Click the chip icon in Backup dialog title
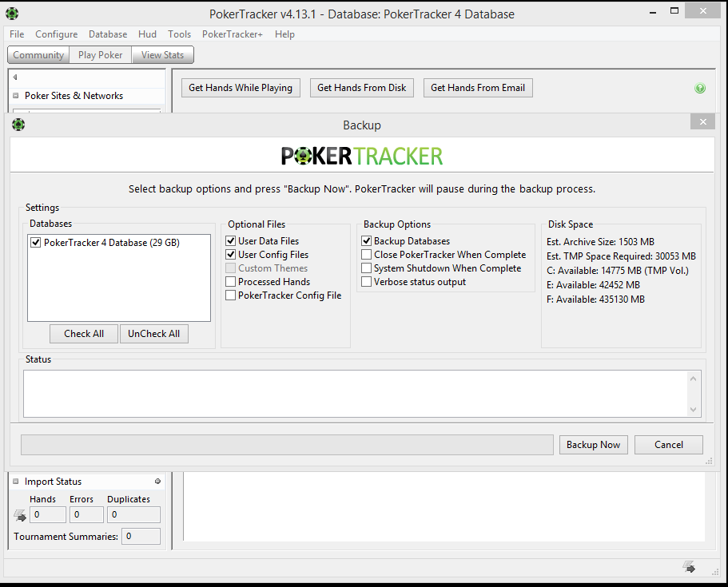This screenshot has width=728, height=587. pyautogui.click(x=18, y=125)
